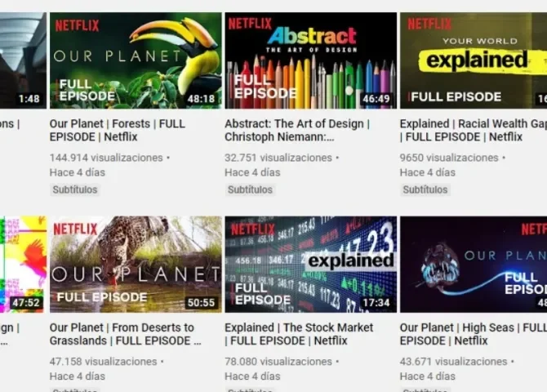This screenshot has width=547, height=392.
Task: Click the Subtítulos badge under Racial Wealth Gap
Action: point(425,189)
